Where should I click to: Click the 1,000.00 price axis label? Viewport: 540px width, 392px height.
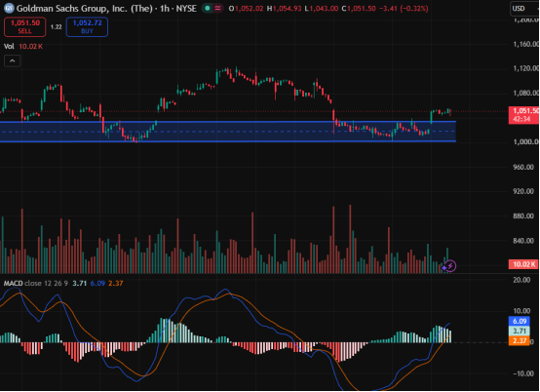[526, 142]
